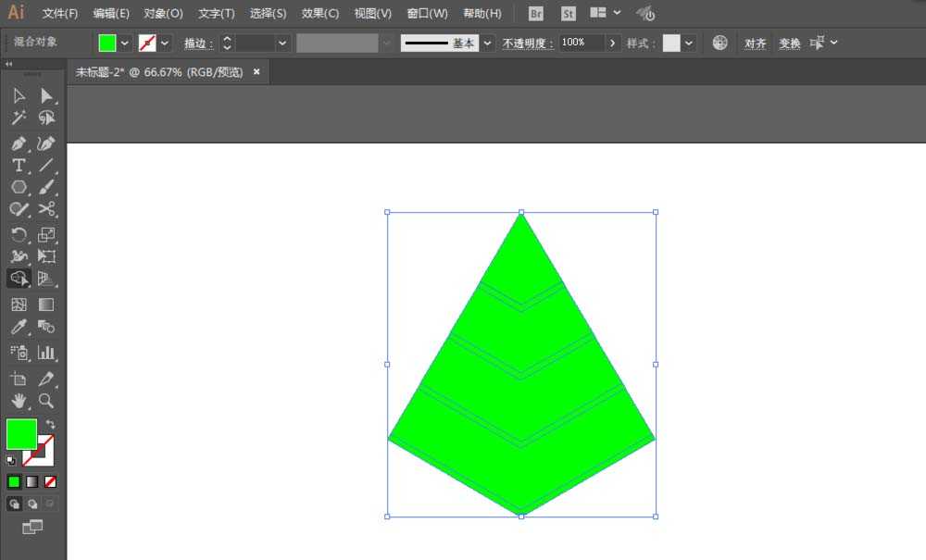Click the 变换 transform button
This screenshot has height=560, width=926.
click(x=789, y=44)
